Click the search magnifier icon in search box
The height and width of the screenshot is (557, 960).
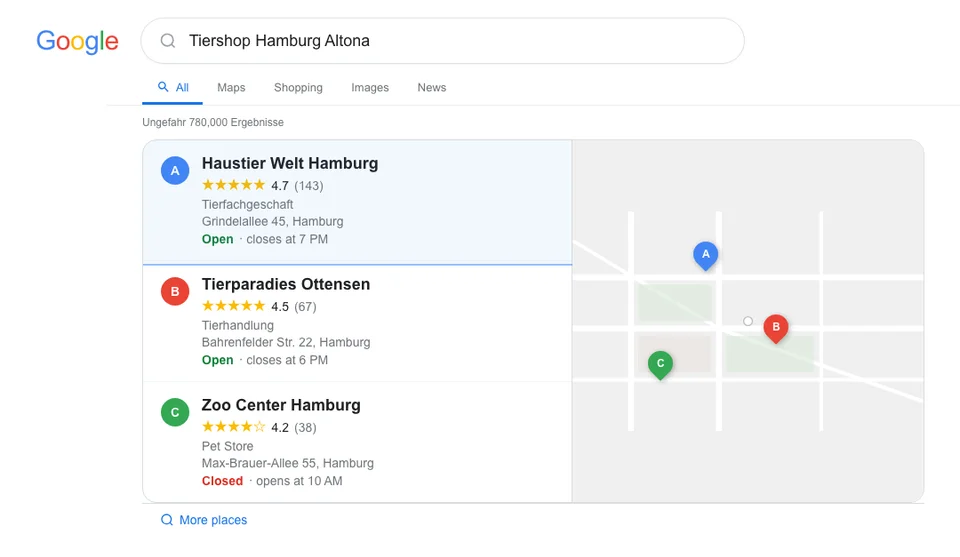[x=168, y=41]
